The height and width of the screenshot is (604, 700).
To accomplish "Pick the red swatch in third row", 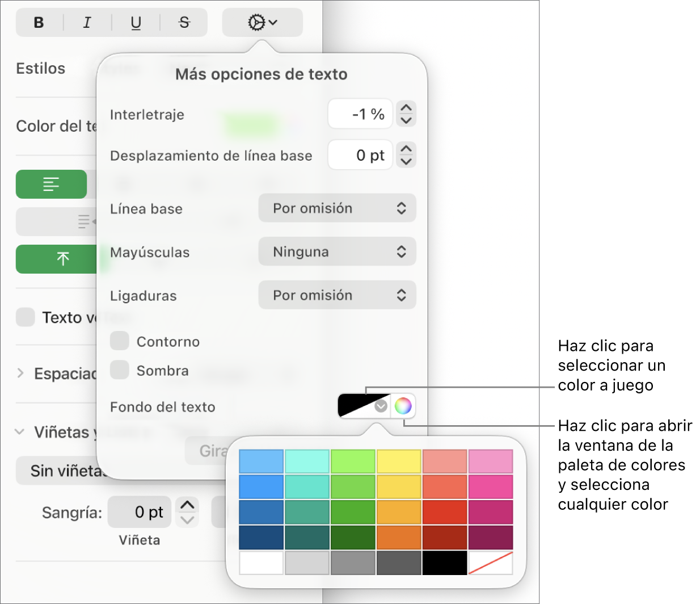I will click(445, 512).
